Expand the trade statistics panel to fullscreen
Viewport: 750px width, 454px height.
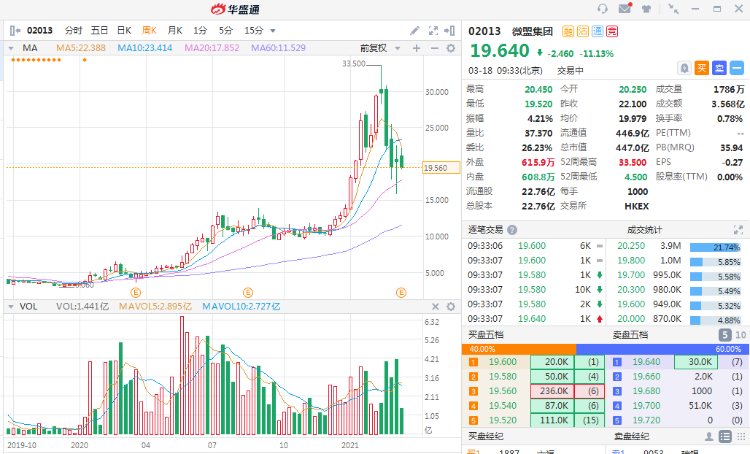click(x=738, y=230)
